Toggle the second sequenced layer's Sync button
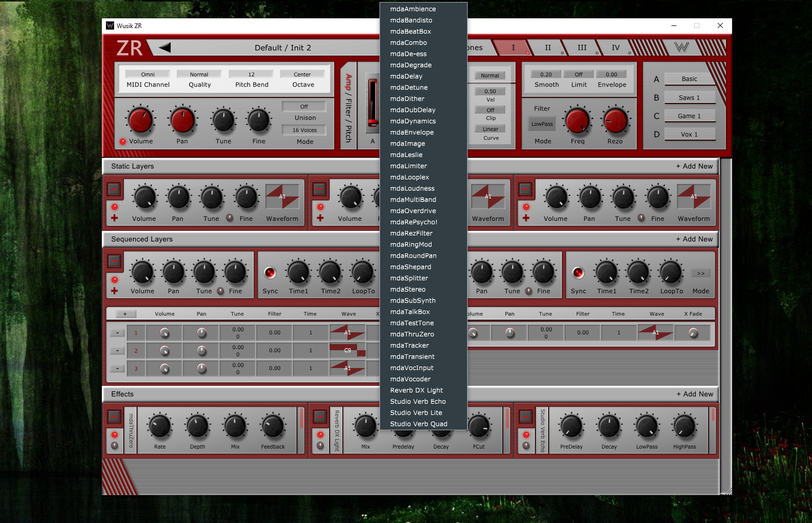This screenshot has height=523, width=812. (578, 273)
